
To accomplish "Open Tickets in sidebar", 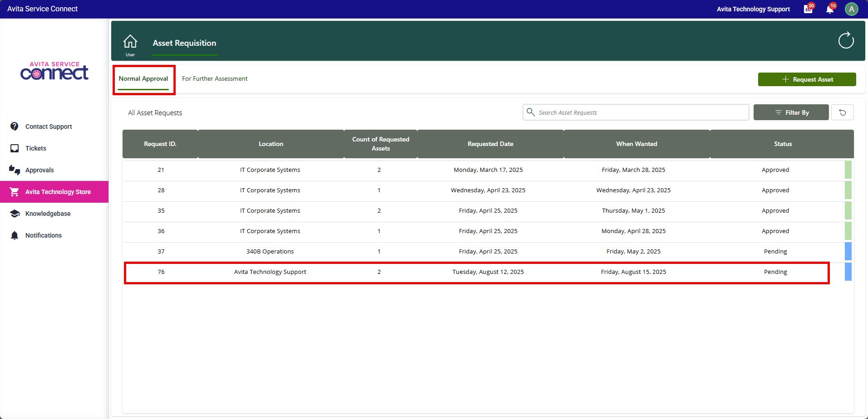I will tap(54, 148).
